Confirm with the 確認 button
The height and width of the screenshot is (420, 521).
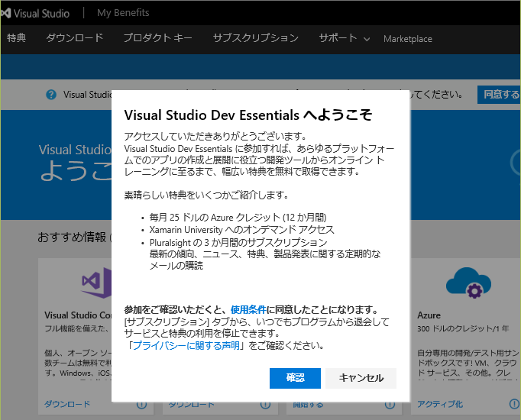click(x=295, y=378)
